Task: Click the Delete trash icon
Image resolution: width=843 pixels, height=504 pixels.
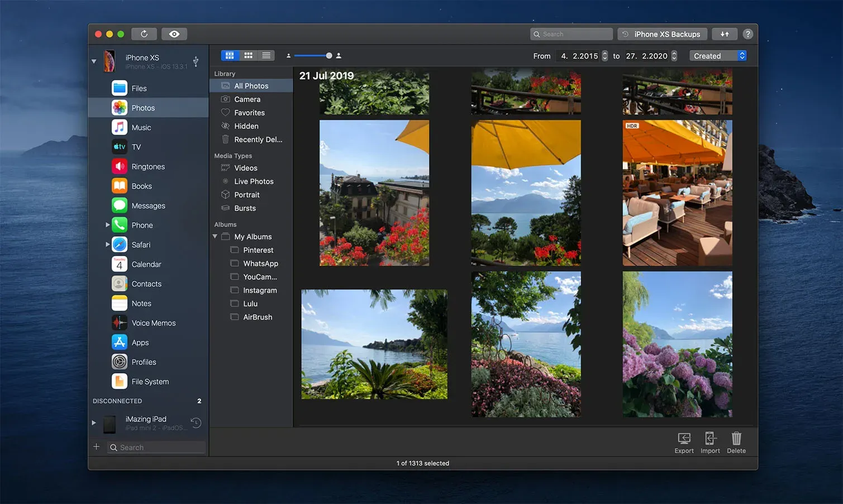Action: click(x=736, y=442)
